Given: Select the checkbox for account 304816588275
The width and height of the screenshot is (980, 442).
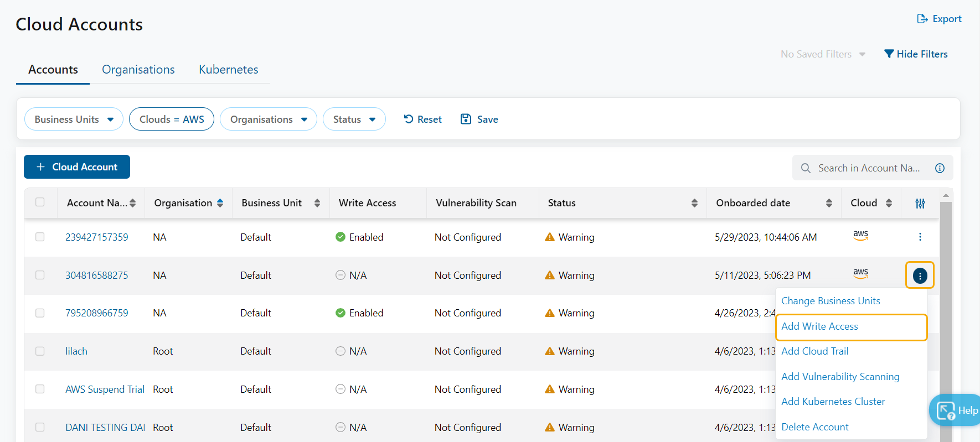Looking at the screenshot, I should (40, 275).
